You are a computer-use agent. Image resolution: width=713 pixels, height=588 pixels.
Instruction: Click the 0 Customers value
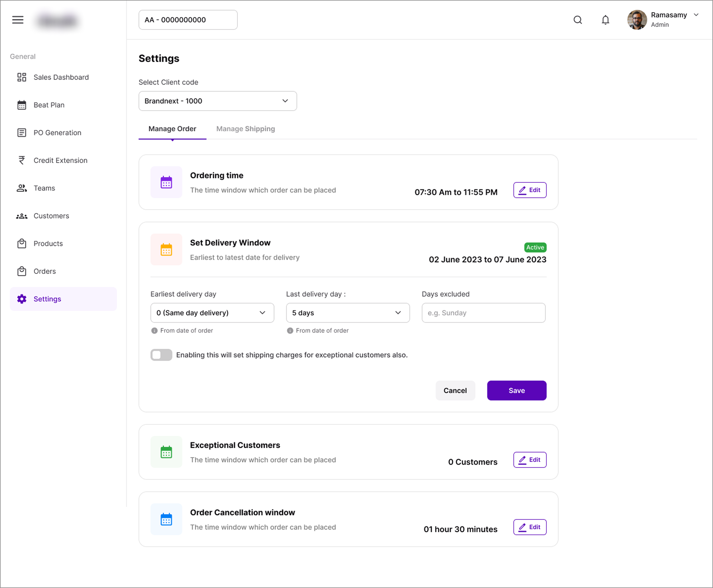coord(473,462)
